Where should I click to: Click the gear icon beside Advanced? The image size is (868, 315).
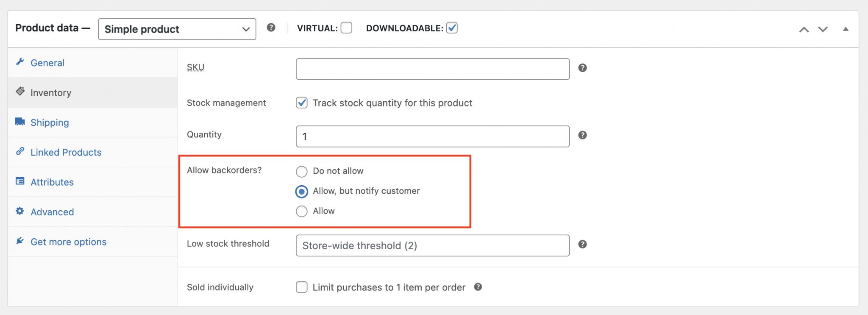point(19,212)
